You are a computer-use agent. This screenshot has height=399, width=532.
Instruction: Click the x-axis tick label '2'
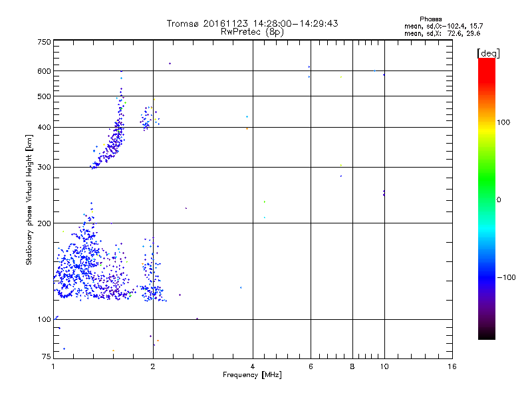point(153,366)
